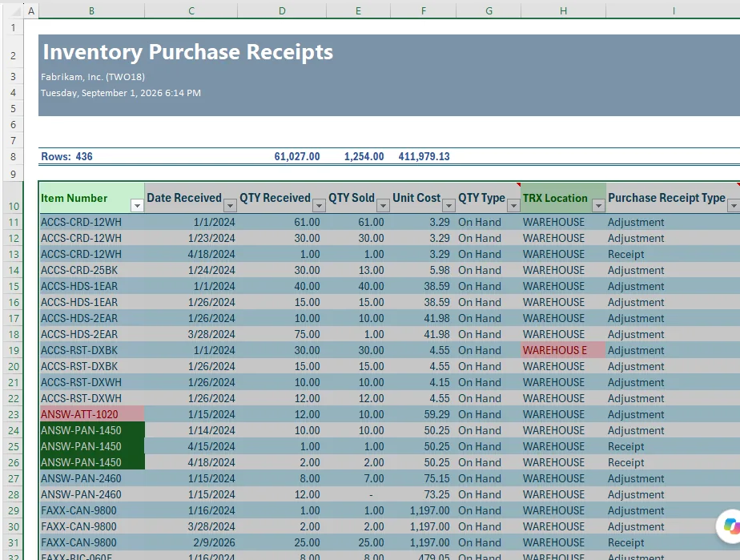Click the 73.25 Unit Cost cell
The height and width of the screenshot is (560, 740).
[424, 495]
